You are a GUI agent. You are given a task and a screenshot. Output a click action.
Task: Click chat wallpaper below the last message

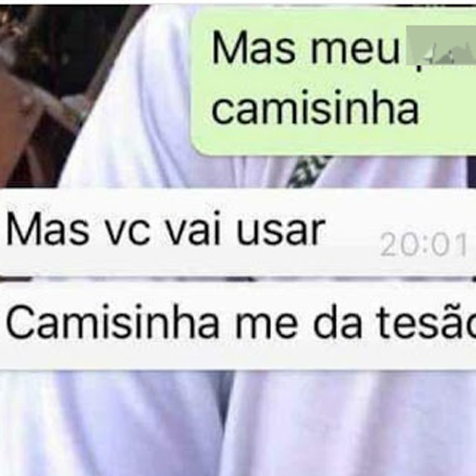click(238, 424)
